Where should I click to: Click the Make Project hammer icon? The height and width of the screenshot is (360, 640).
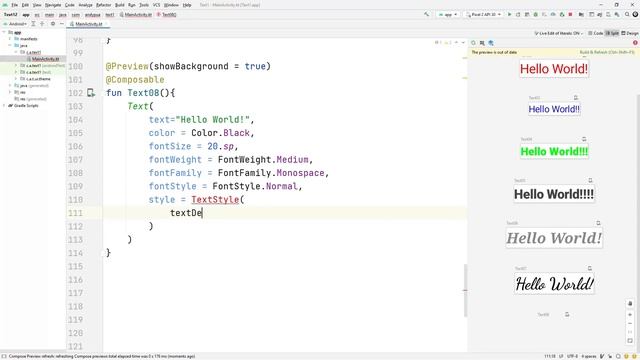point(427,14)
